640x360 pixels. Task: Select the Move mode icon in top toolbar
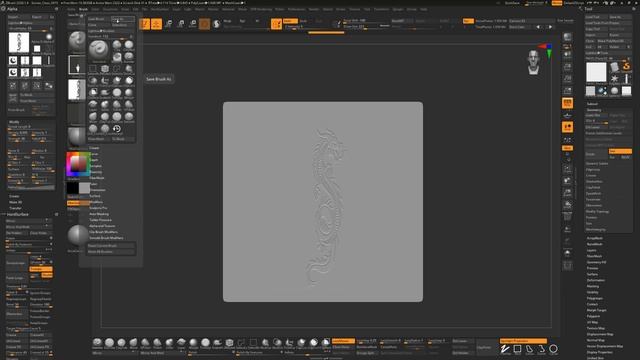coord(169,24)
